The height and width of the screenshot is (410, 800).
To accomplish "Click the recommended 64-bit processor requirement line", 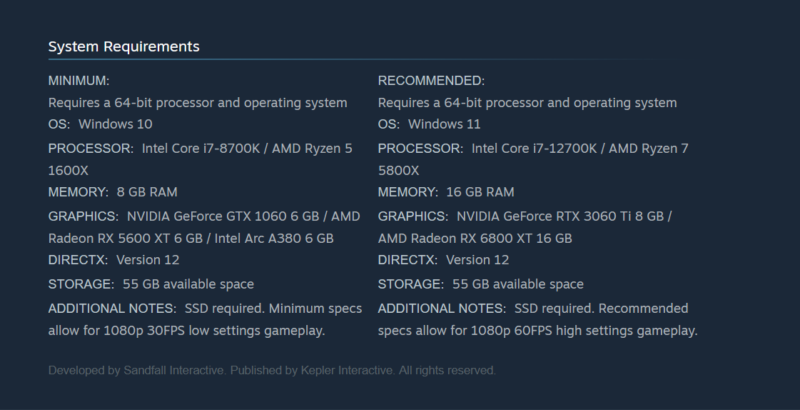I will point(528,103).
